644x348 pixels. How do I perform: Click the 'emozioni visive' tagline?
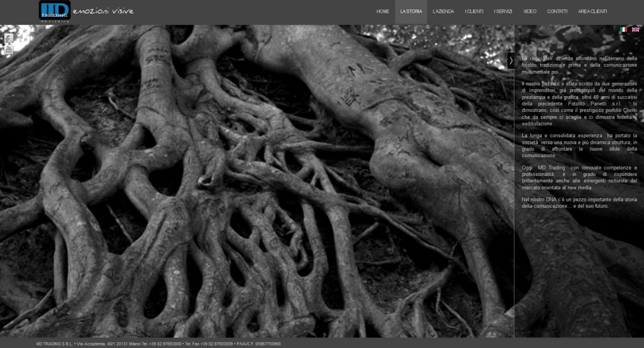tap(103, 11)
